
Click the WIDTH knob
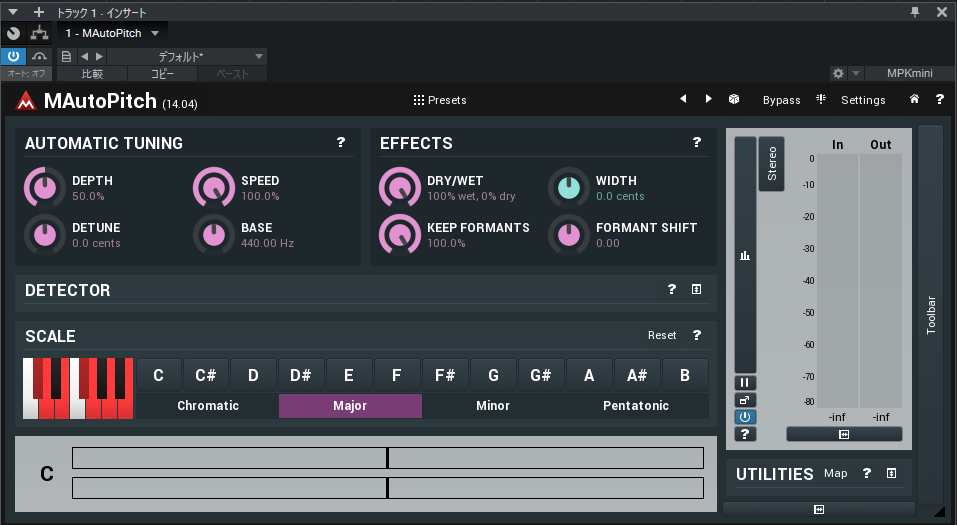[569, 187]
